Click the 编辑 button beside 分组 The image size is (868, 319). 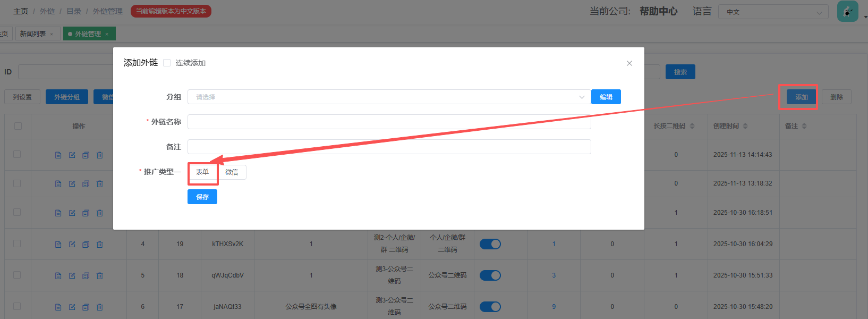606,97
